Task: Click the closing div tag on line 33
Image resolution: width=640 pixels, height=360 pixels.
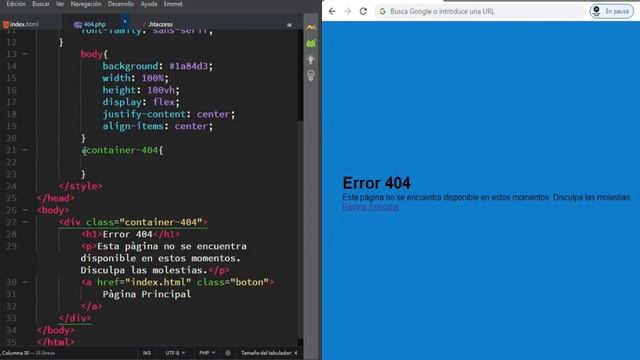Action: click(x=75, y=318)
